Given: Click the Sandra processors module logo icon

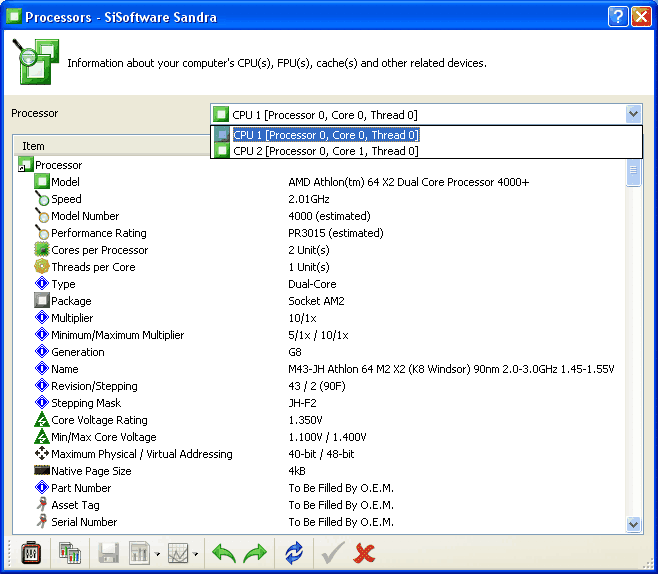Looking at the screenshot, I should [36, 62].
